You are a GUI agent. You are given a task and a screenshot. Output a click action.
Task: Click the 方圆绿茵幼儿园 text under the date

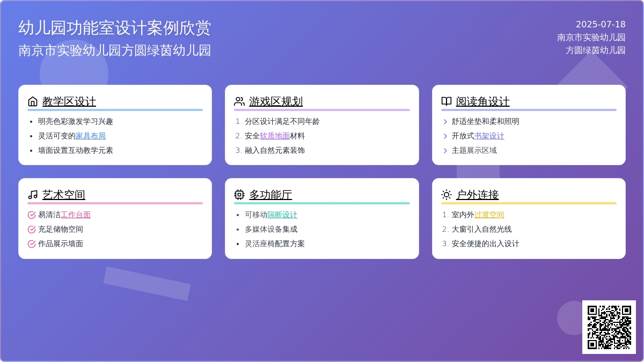point(596,50)
